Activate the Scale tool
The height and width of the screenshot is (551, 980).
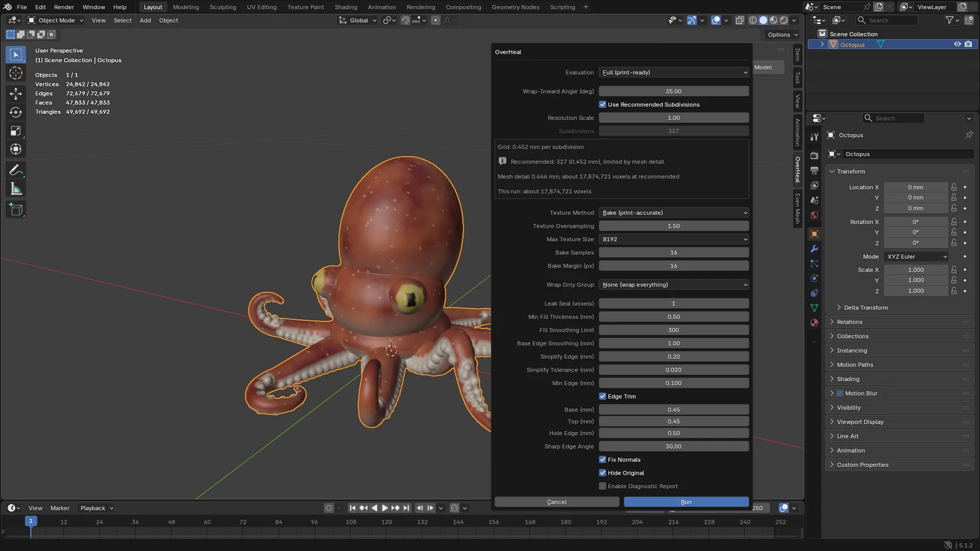coord(16,131)
